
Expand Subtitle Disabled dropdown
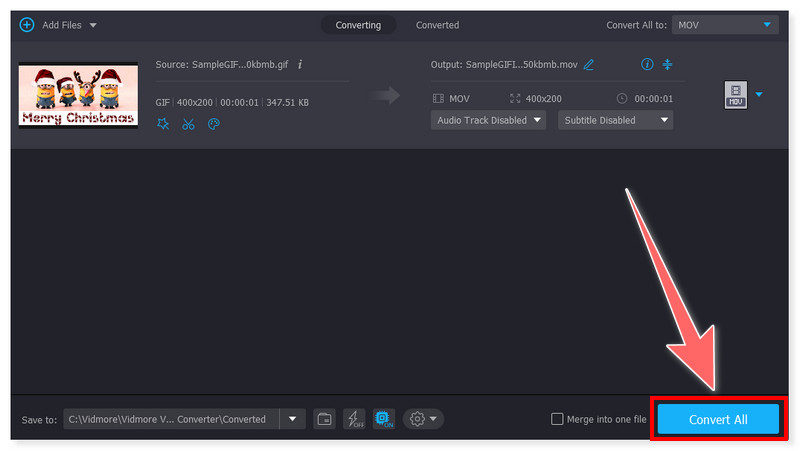615,120
